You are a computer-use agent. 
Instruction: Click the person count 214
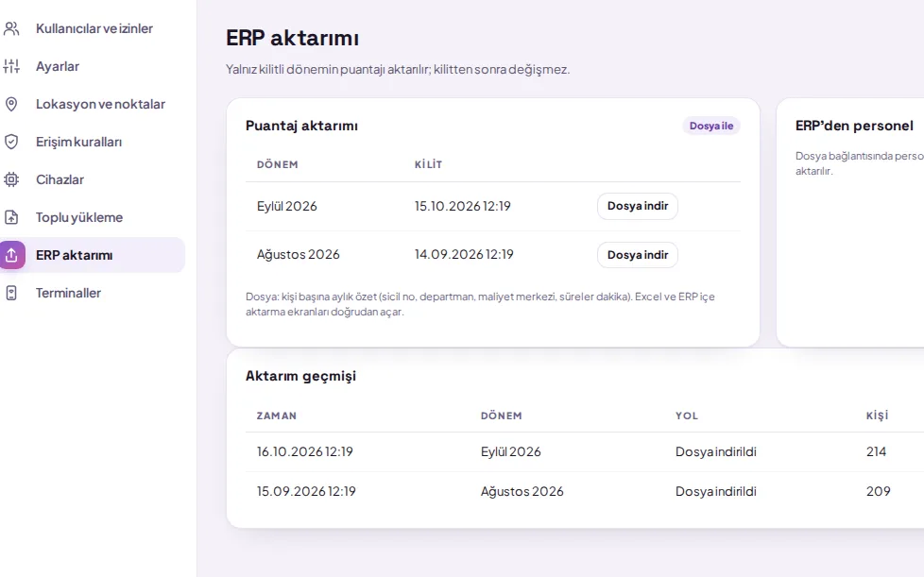point(876,451)
